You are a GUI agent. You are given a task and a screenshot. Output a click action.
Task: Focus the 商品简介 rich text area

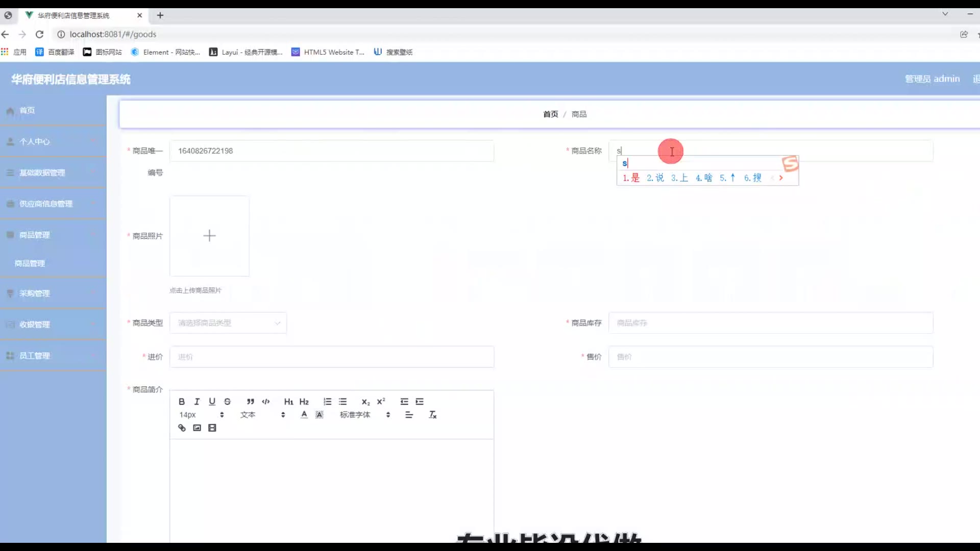click(x=332, y=490)
